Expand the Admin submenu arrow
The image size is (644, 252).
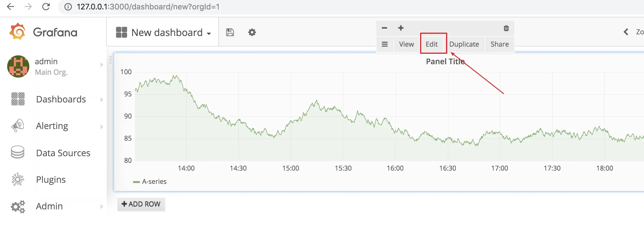point(102,207)
